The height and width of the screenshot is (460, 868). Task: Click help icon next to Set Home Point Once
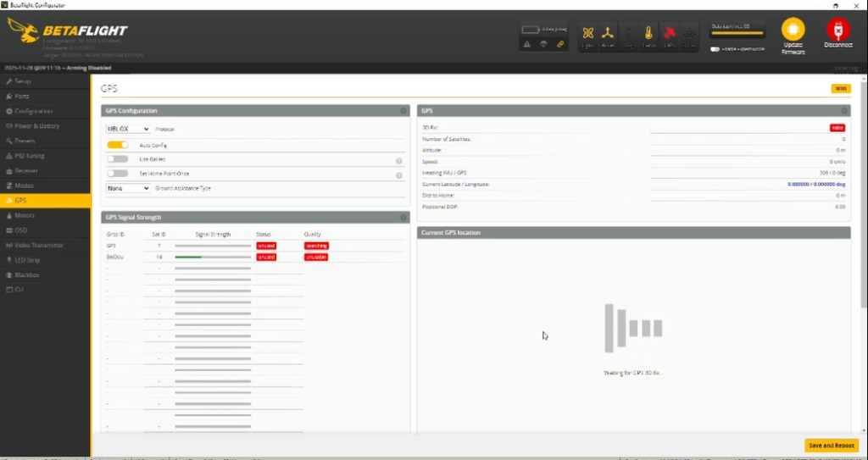point(398,175)
